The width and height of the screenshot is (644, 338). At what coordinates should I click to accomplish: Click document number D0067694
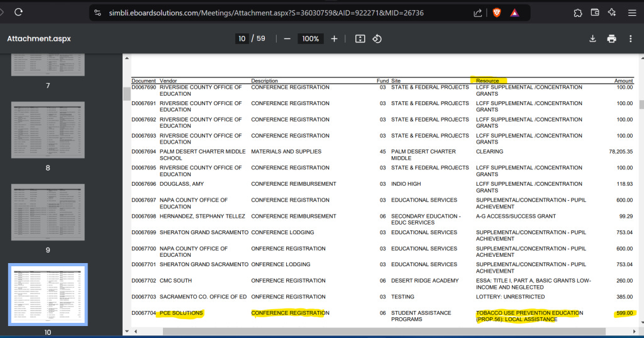144,152
